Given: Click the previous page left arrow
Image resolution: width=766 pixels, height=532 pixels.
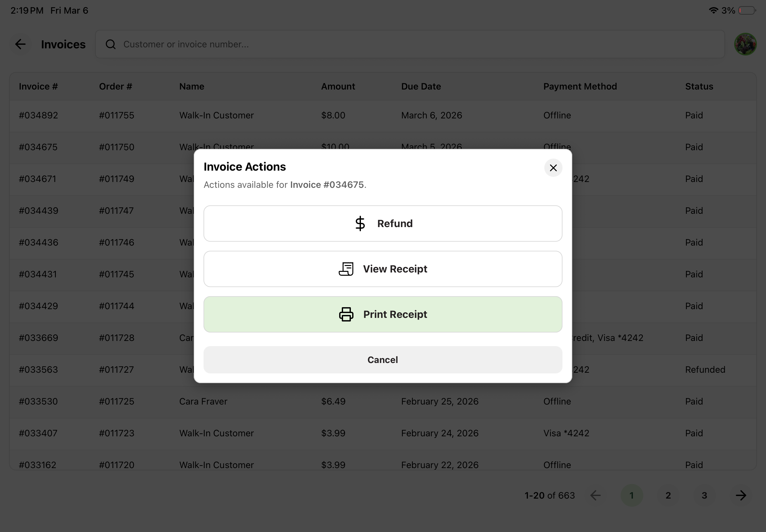Looking at the screenshot, I should click(x=595, y=495).
